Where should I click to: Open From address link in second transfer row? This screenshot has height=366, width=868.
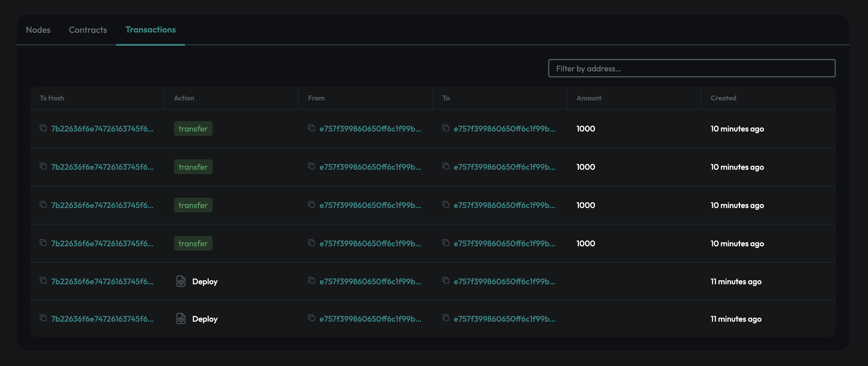click(370, 167)
